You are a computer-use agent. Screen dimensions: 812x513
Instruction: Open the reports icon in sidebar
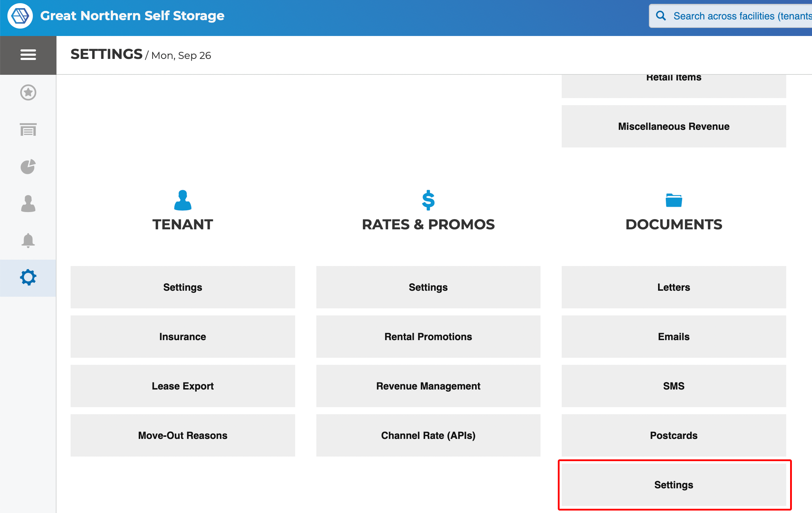(28, 130)
